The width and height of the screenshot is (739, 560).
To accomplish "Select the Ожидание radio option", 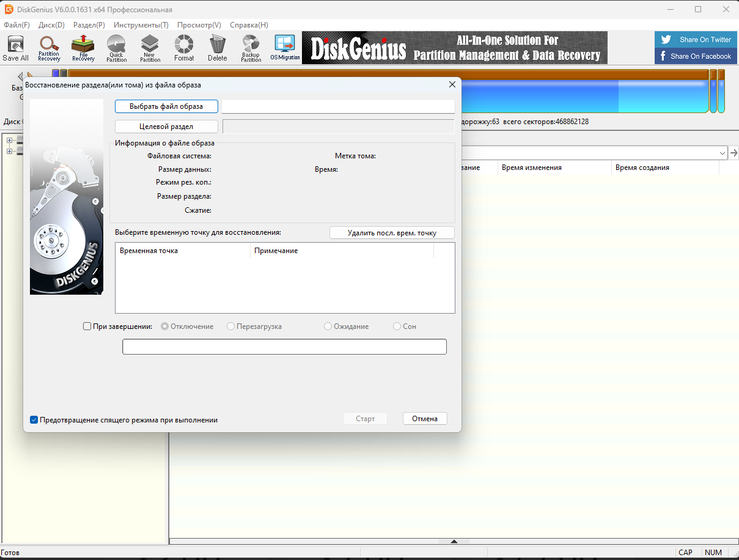I will pyautogui.click(x=328, y=326).
